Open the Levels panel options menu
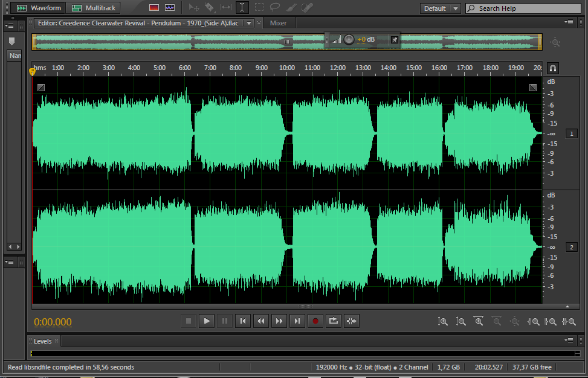 point(569,340)
